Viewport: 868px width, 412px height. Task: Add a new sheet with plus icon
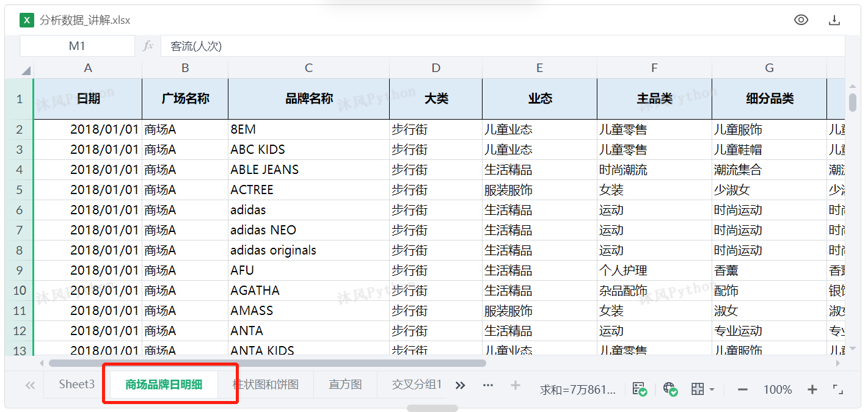coord(516,385)
